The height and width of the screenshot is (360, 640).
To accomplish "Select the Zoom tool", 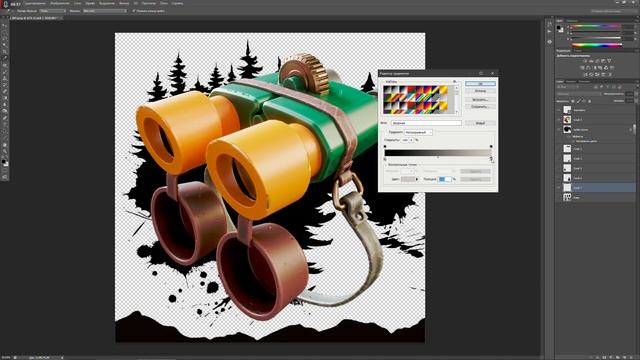I will pos(4,151).
